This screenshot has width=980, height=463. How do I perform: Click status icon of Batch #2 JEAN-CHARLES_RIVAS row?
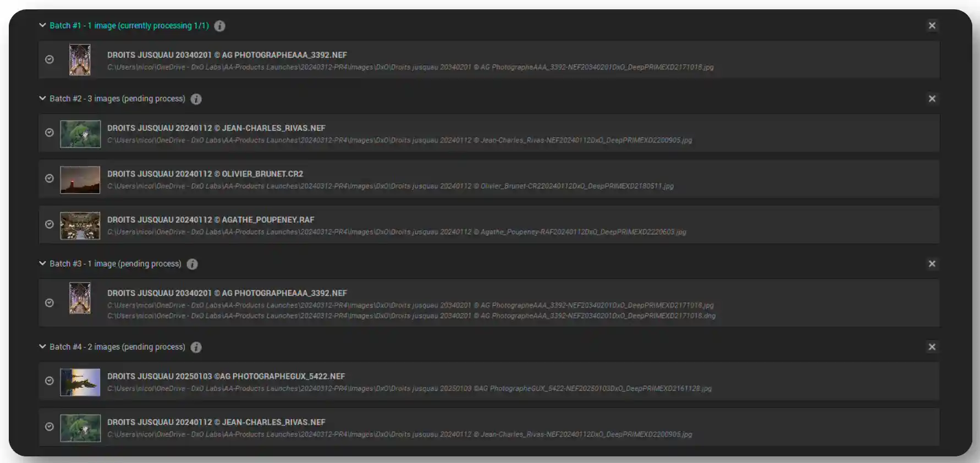point(49,133)
